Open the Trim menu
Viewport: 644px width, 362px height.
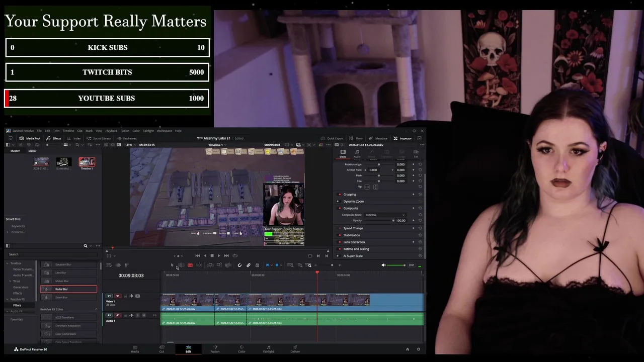pyautogui.click(x=56, y=131)
